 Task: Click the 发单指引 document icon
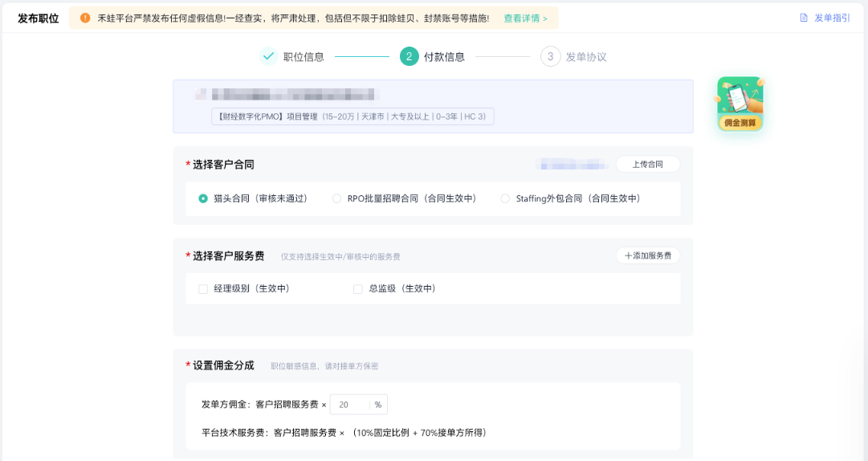(x=804, y=18)
